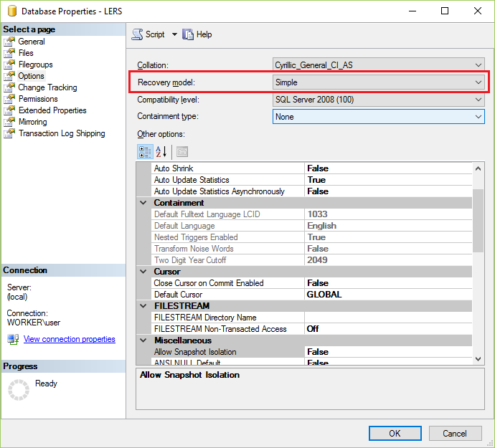Open the Transaction Log Shipping page
Viewport: 495px width, 448px height.
coord(62,133)
